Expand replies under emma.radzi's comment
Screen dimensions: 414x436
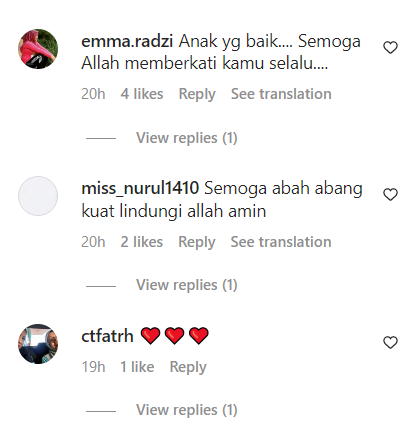click(187, 138)
